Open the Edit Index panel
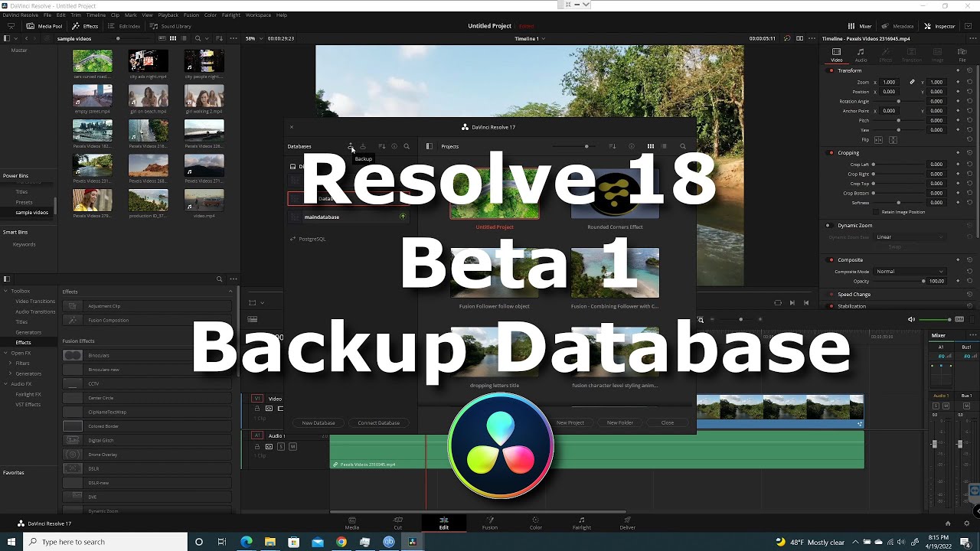980x551 pixels. coord(123,26)
